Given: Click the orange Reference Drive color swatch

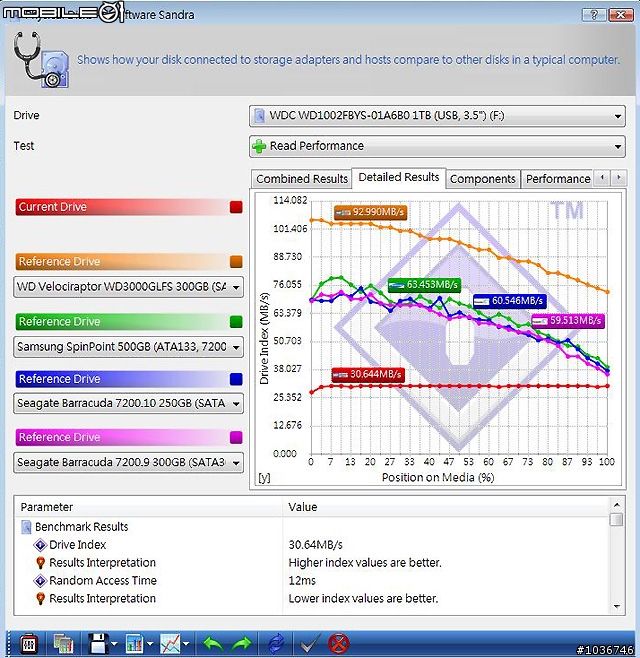Looking at the screenshot, I should 236,261.
